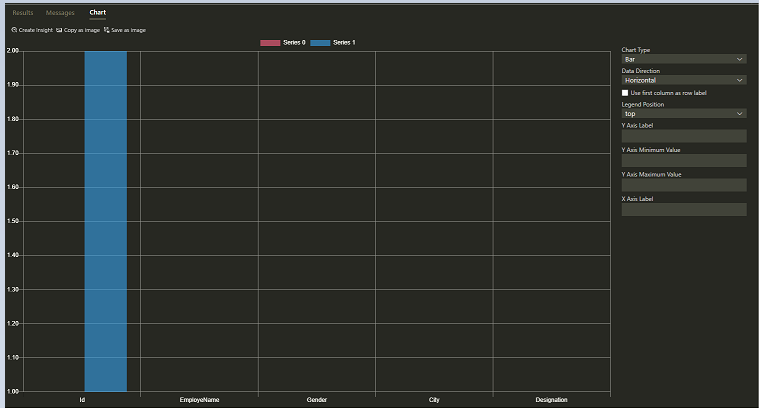Click the 1.50 y-axis value

(x=13, y=221)
